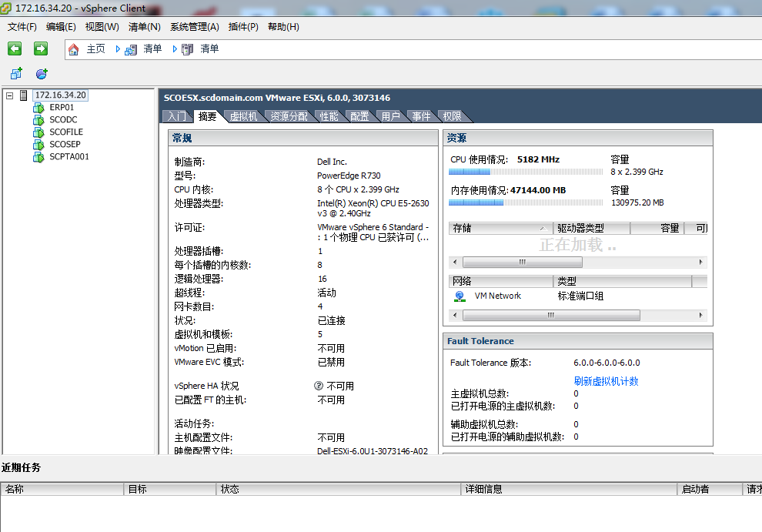Click the 刷新虚拟机计数 link
The image size is (762, 532).
pyautogui.click(x=606, y=381)
